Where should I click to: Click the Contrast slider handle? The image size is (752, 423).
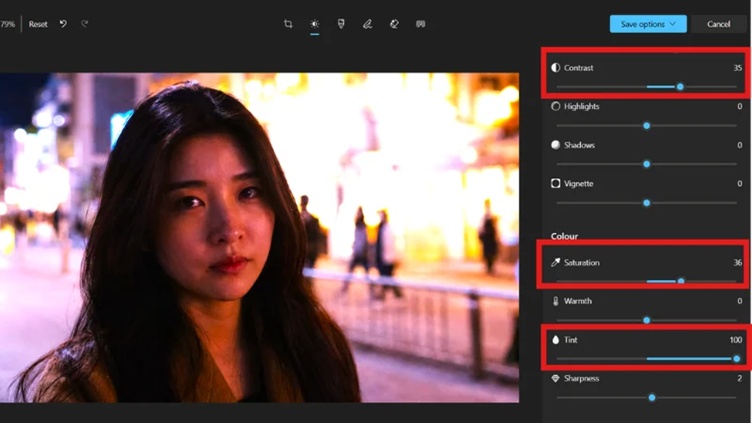tap(680, 87)
